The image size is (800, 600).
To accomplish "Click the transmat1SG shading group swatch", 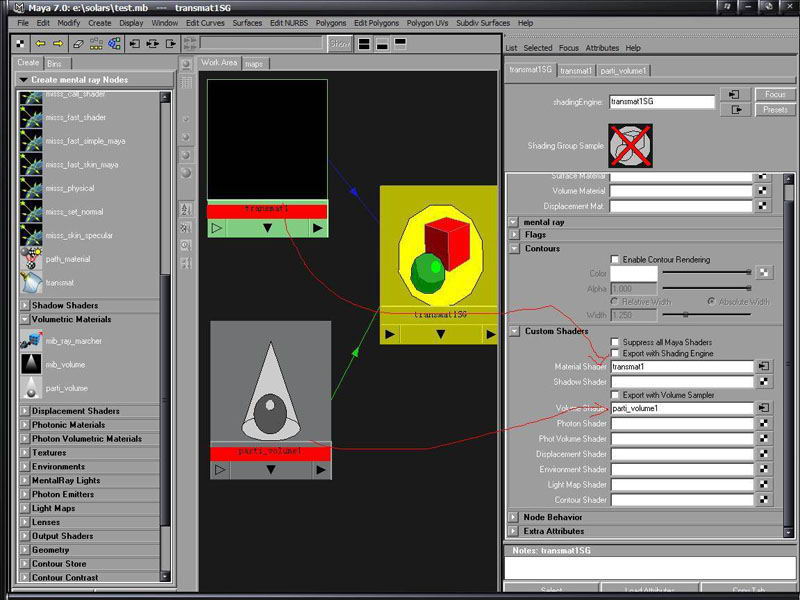I will coord(630,146).
